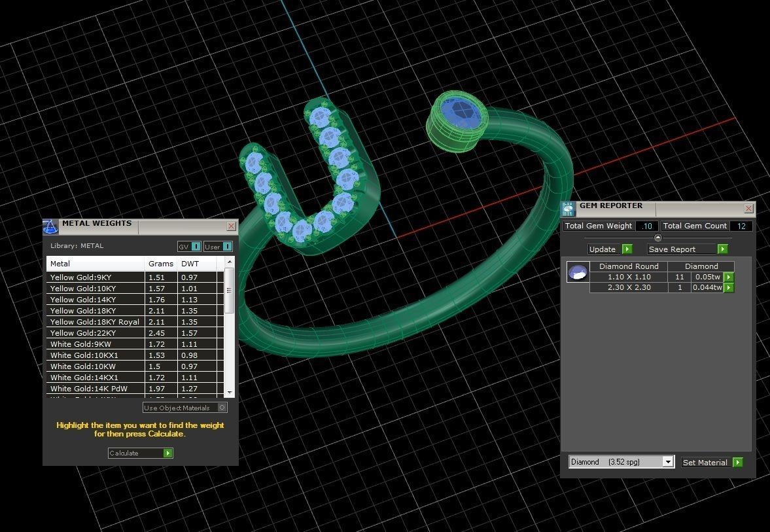
Task: Toggle the User library switch
Action: [227, 247]
